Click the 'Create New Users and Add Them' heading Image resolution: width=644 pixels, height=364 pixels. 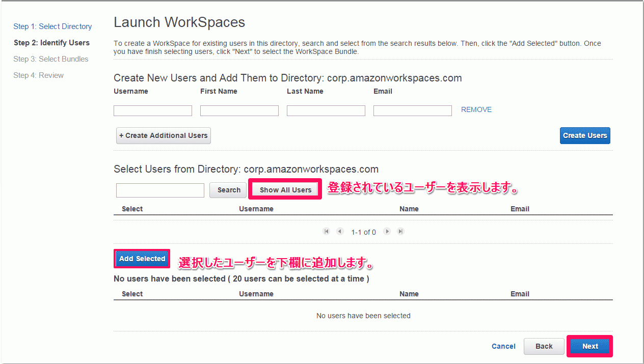(288, 78)
